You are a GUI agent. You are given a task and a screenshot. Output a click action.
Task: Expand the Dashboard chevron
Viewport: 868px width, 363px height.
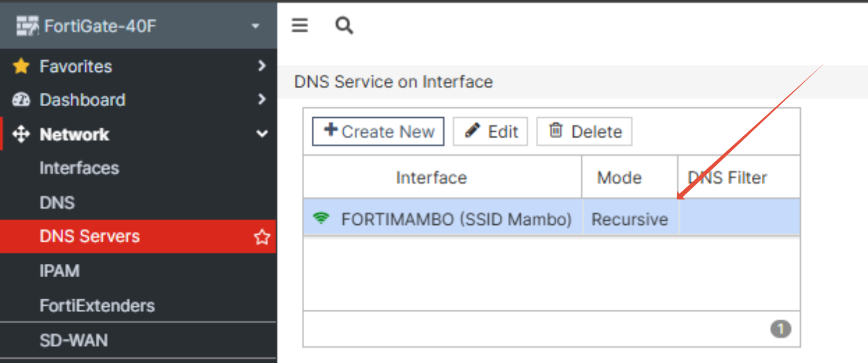(262, 99)
